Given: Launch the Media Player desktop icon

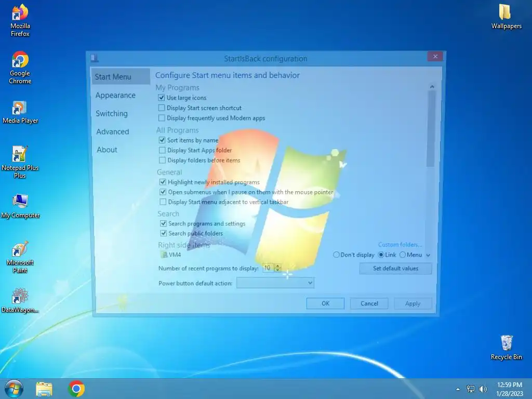Looking at the screenshot, I should coord(20,112).
